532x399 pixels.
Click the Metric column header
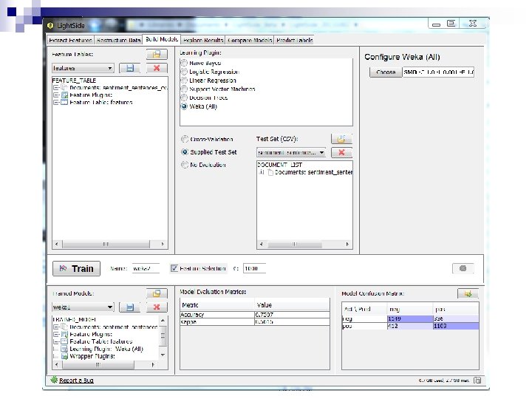click(217, 305)
